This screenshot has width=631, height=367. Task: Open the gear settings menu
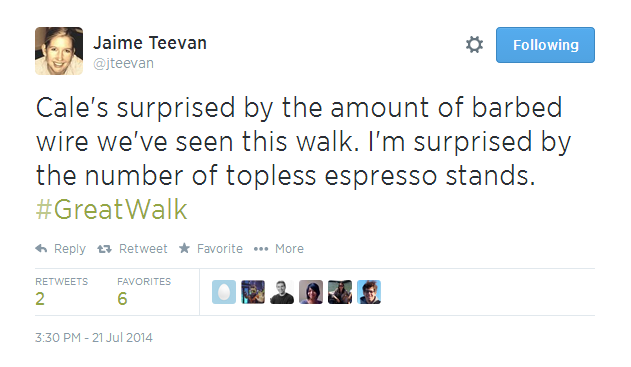pos(474,45)
